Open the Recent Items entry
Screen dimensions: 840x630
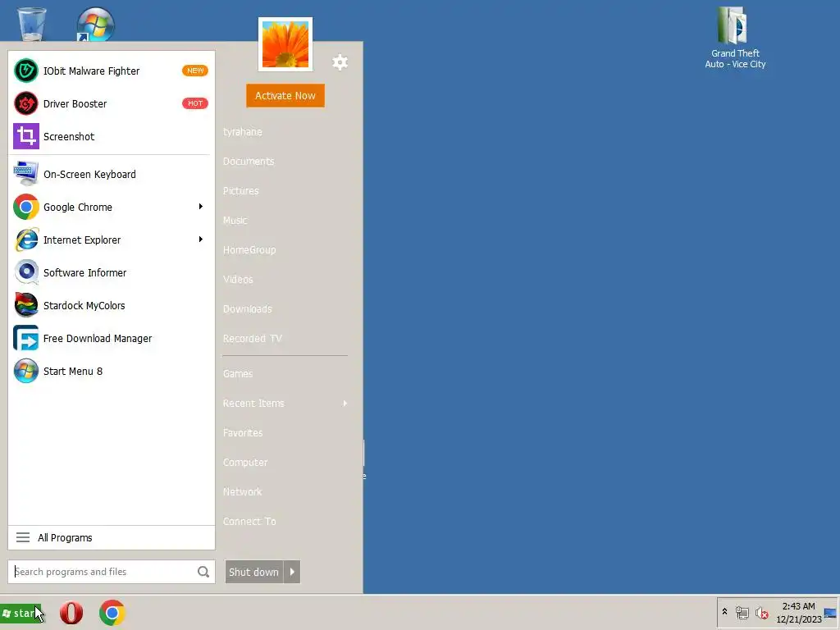pos(253,403)
